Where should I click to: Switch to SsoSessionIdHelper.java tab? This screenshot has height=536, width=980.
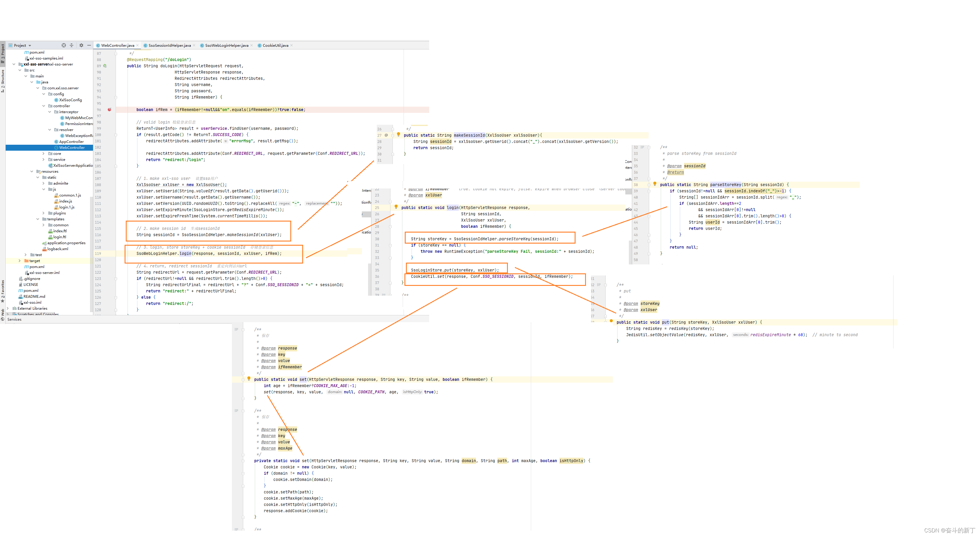[169, 45]
